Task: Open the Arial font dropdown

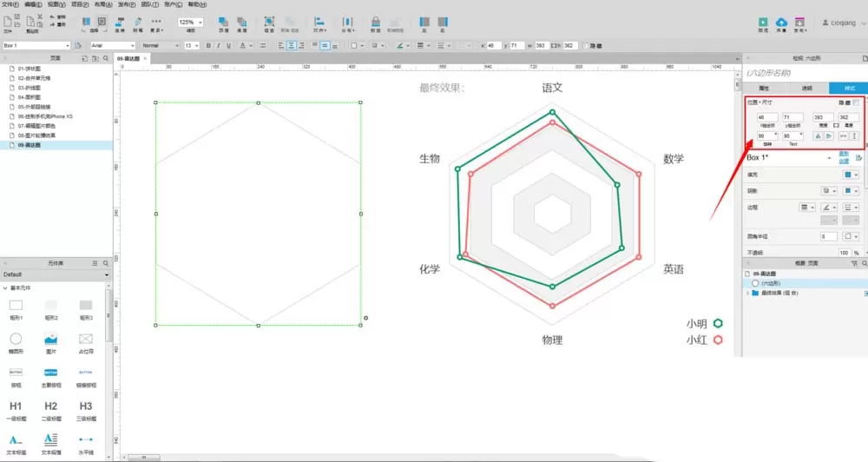Action: [x=113, y=45]
